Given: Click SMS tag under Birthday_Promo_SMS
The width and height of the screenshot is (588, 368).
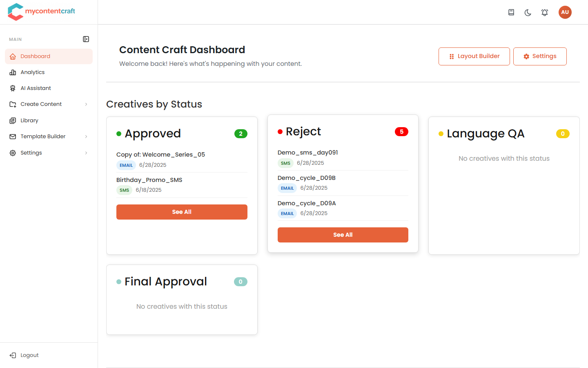Looking at the screenshot, I should click(125, 190).
